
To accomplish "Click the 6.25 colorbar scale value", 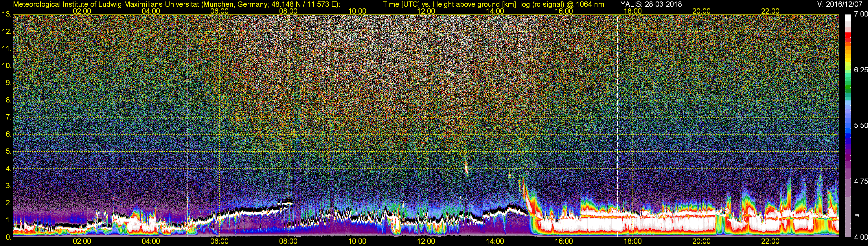I will pyautogui.click(x=860, y=70).
